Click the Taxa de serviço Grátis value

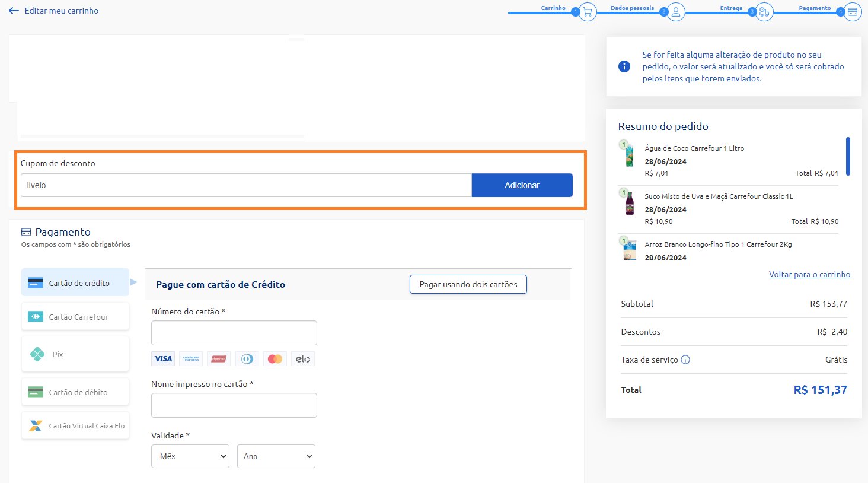point(836,360)
